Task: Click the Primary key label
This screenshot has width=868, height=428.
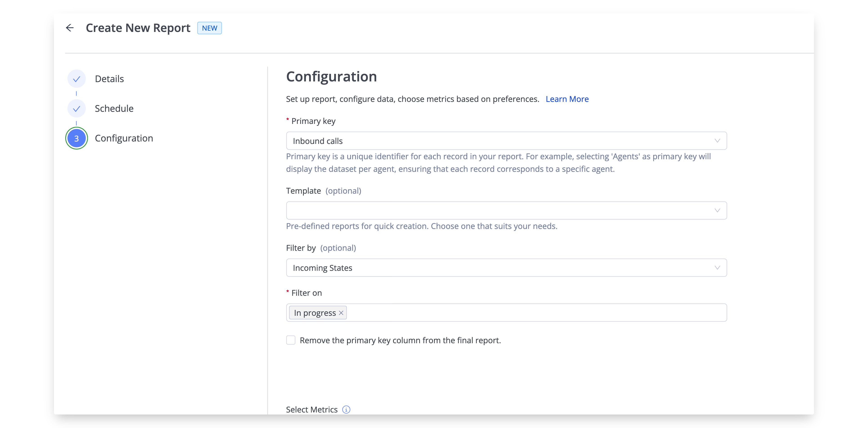Action: [x=313, y=121]
